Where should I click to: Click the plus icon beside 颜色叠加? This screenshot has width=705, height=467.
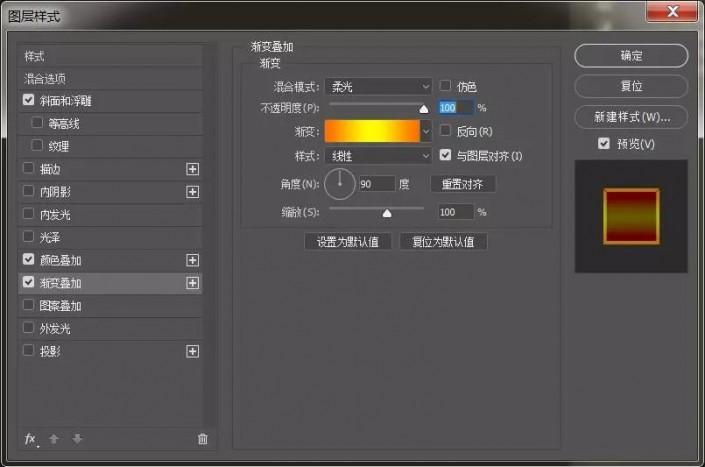192,260
